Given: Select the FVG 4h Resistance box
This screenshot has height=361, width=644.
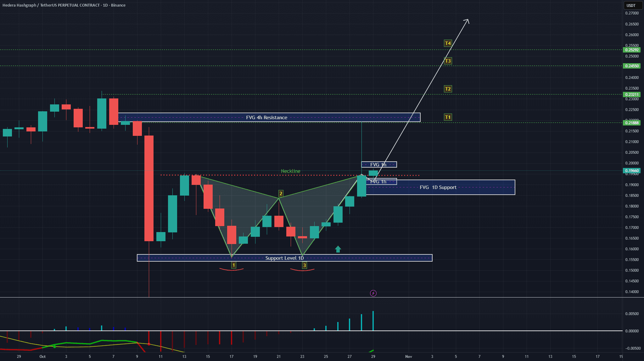Looking at the screenshot, I should (266, 118).
